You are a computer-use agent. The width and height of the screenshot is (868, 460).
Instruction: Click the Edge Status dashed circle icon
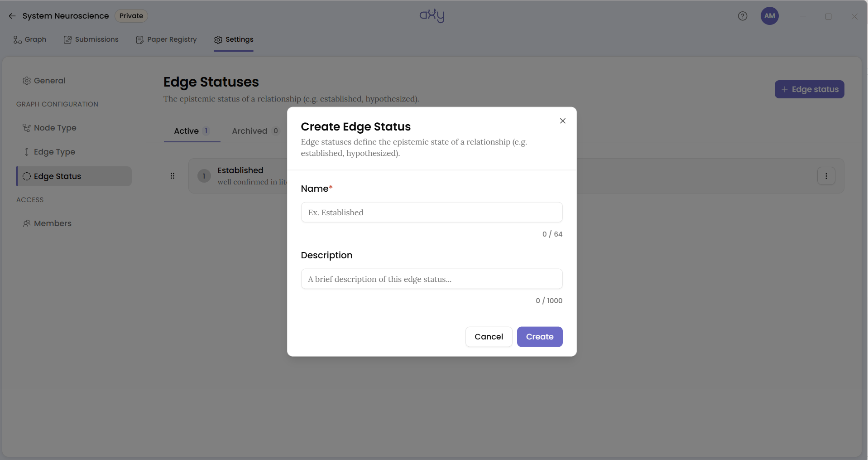pyautogui.click(x=27, y=176)
